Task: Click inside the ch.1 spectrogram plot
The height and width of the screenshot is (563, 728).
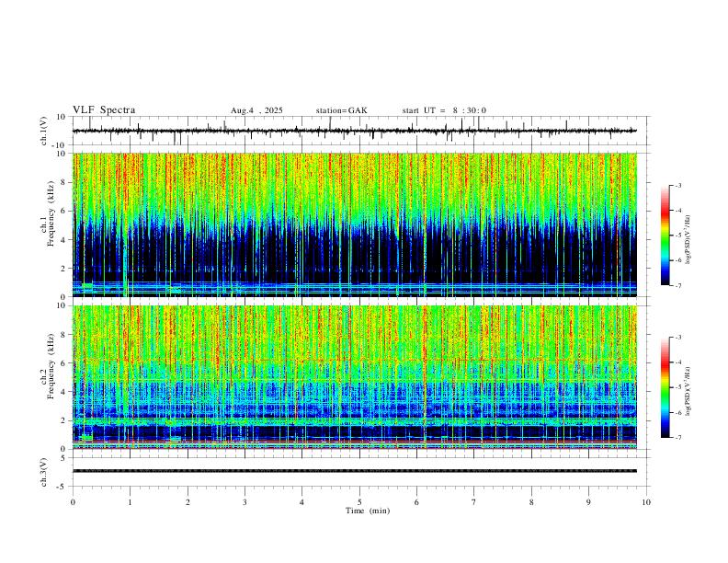Action: click(355, 224)
